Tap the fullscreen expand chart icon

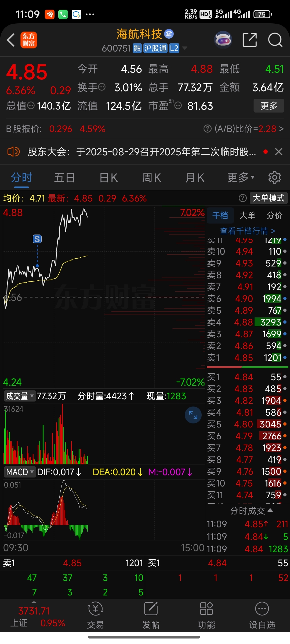(x=193, y=415)
